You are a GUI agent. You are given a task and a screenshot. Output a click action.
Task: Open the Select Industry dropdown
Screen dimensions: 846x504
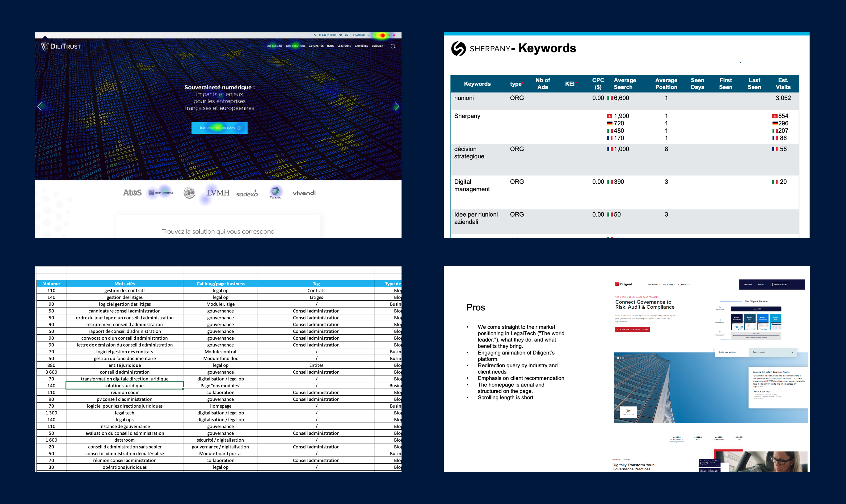click(x=773, y=352)
